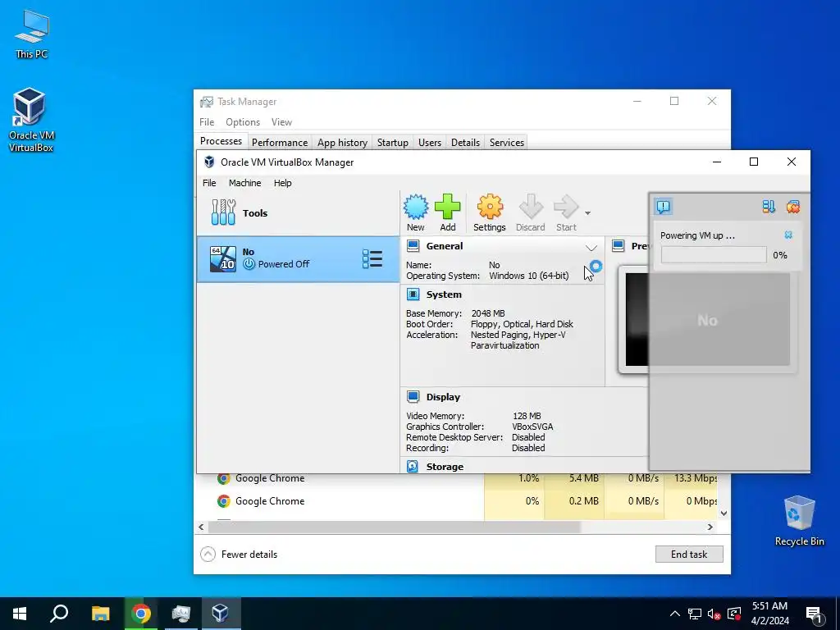Select Oracle VM VirtualBox desktop shortcut
This screenshot has width=840, height=630.
click(x=31, y=121)
